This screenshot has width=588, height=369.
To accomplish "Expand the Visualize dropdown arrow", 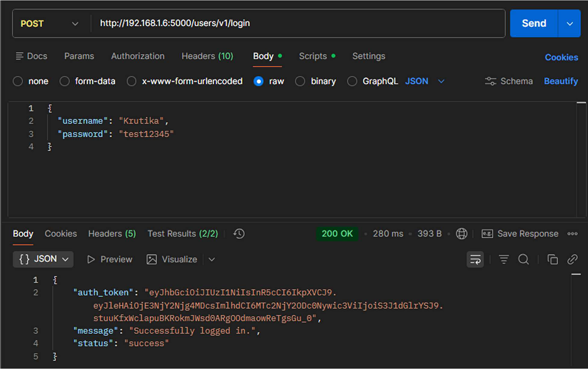I will click(212, 260).
